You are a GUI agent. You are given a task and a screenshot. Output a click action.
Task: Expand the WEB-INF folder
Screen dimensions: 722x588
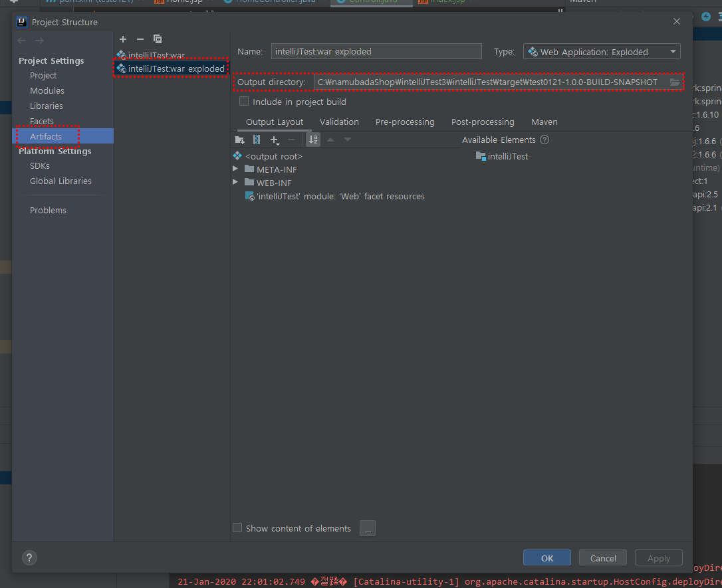click(235, 182)
